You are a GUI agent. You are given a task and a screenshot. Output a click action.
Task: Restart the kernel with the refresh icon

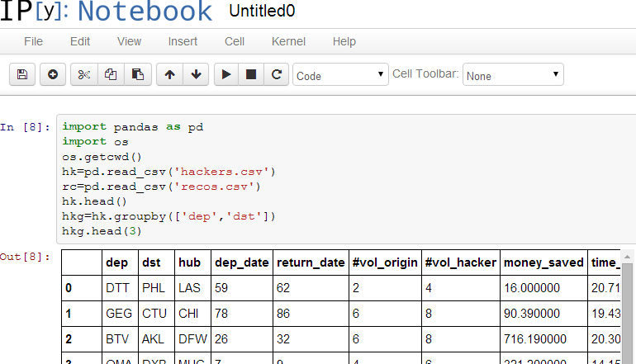click(x=277, y=75)
